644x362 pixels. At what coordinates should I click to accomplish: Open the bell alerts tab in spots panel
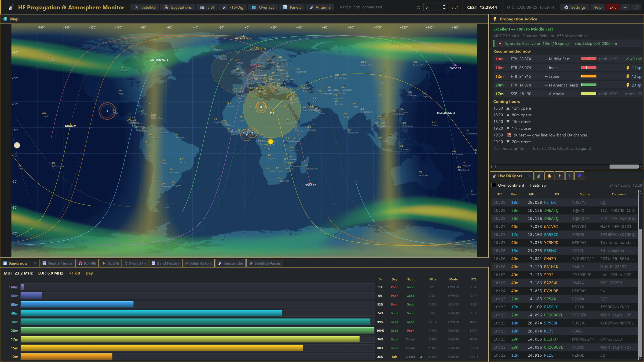[x=549, y=176]
